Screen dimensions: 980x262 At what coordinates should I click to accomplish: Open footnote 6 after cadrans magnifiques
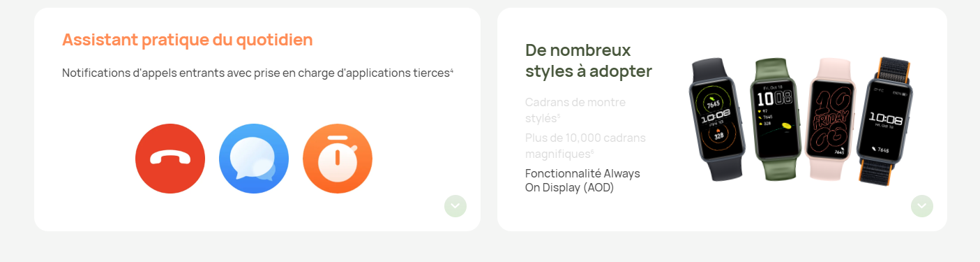(592, 151)
